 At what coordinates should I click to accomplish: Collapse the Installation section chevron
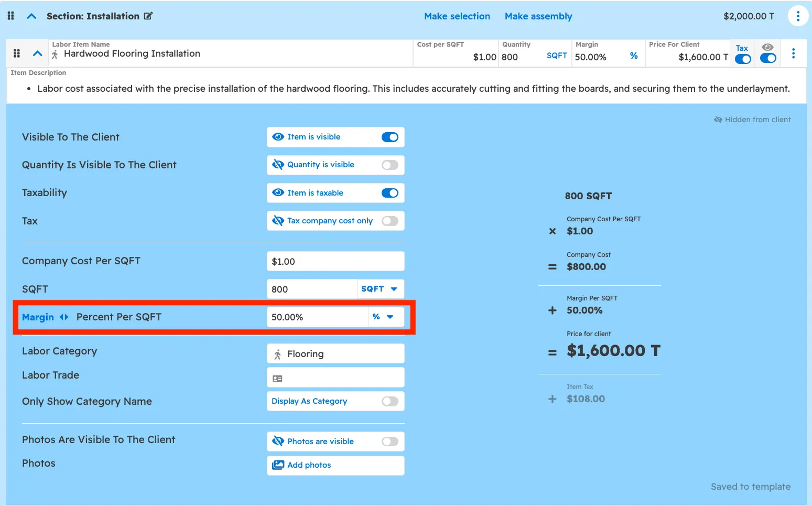[x=31, y=16]
